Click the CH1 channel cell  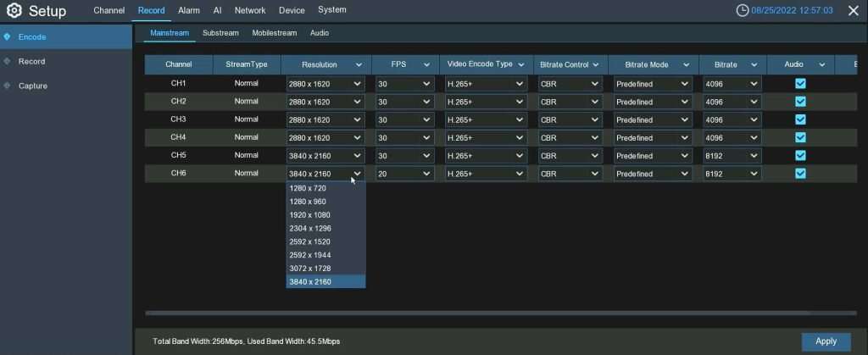[x=178, y=83]
